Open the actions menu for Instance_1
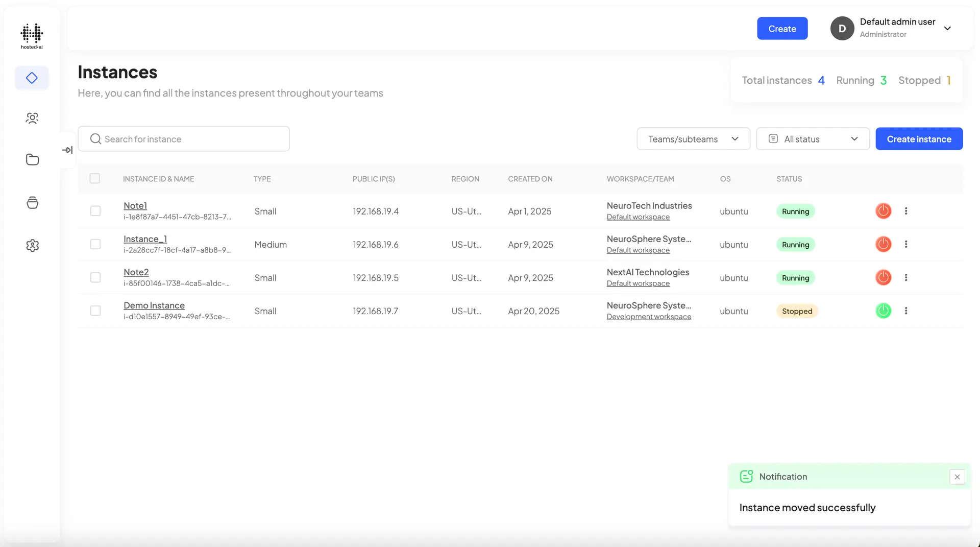 tap(906, 244)
